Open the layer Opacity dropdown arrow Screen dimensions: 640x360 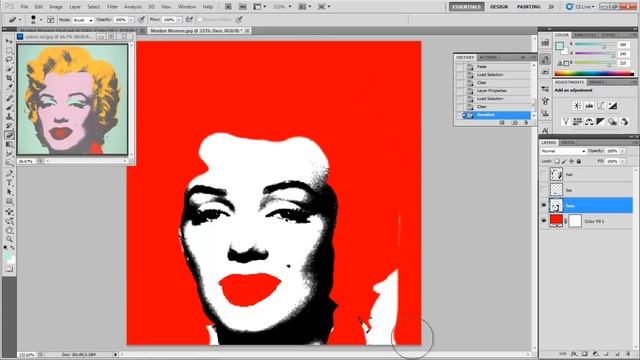point(622,151)
